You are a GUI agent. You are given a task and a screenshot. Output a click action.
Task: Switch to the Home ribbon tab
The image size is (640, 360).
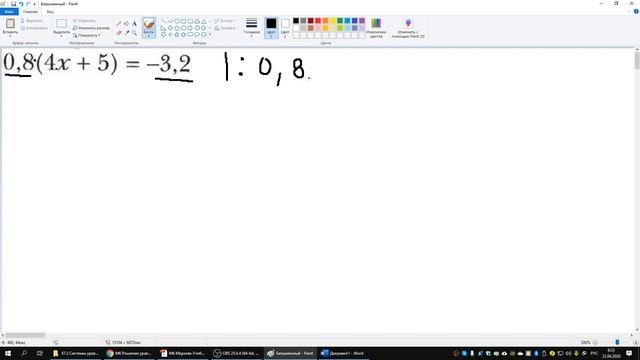click(30, 11)
